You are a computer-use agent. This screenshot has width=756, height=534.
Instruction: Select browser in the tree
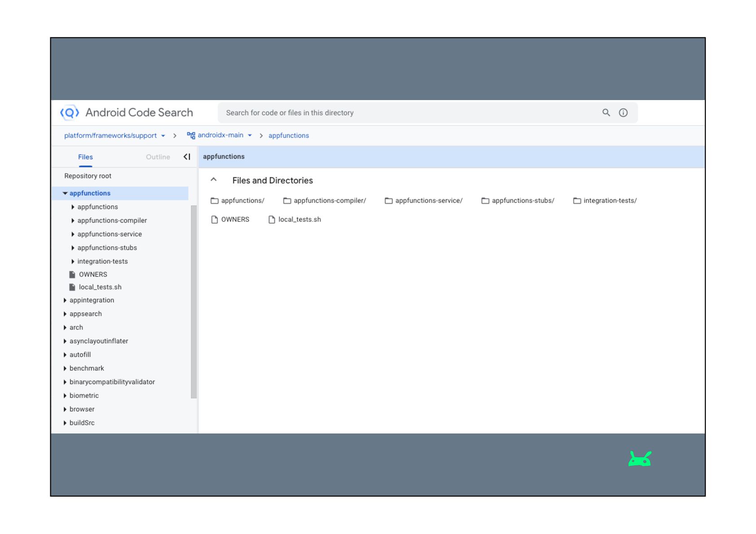tap(82, 409)
